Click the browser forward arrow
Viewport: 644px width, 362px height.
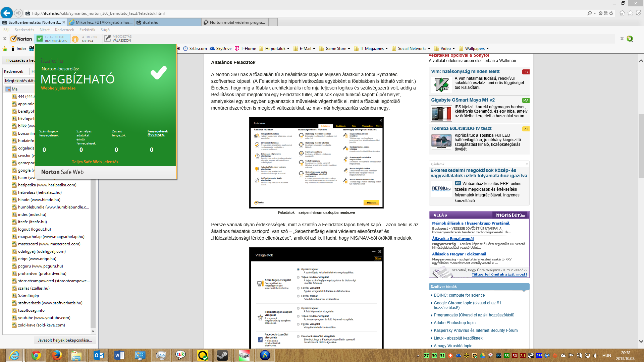pyautogui.click(x=18, y=13)
